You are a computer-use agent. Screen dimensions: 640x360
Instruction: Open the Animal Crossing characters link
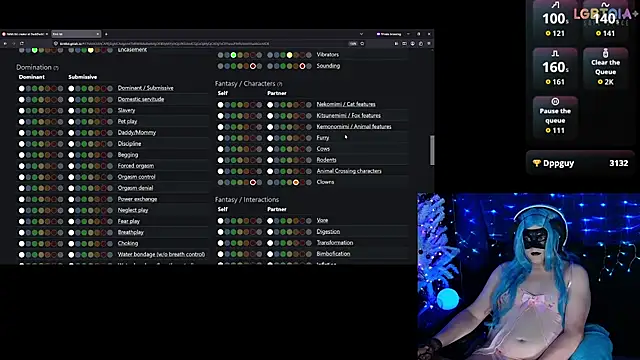[349, 171]
